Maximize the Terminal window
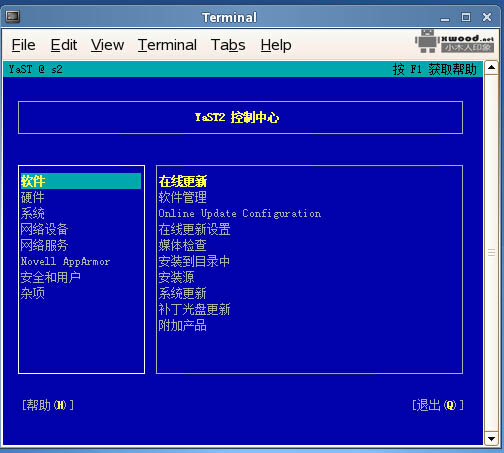 point(466,17)
